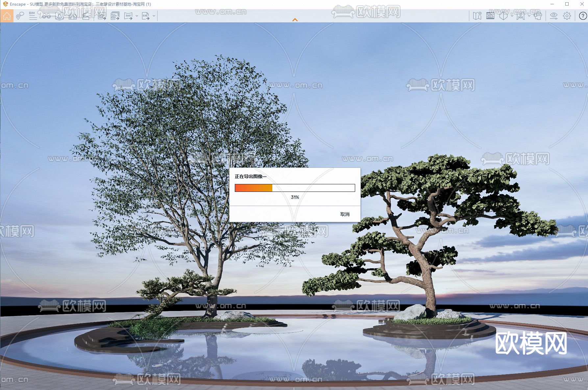Open the collaboration annotations pin icon
This screenshot has width=588, height=390.
20,15
